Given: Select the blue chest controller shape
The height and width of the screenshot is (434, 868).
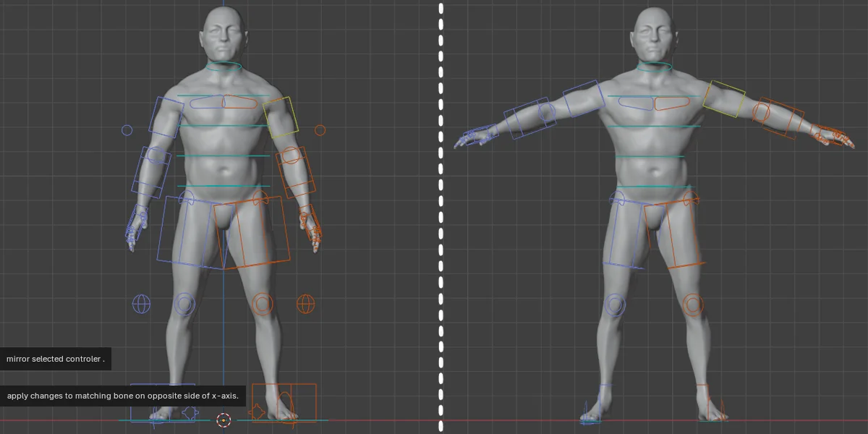Looking at the screenshot, I should [x=206, y=103].
